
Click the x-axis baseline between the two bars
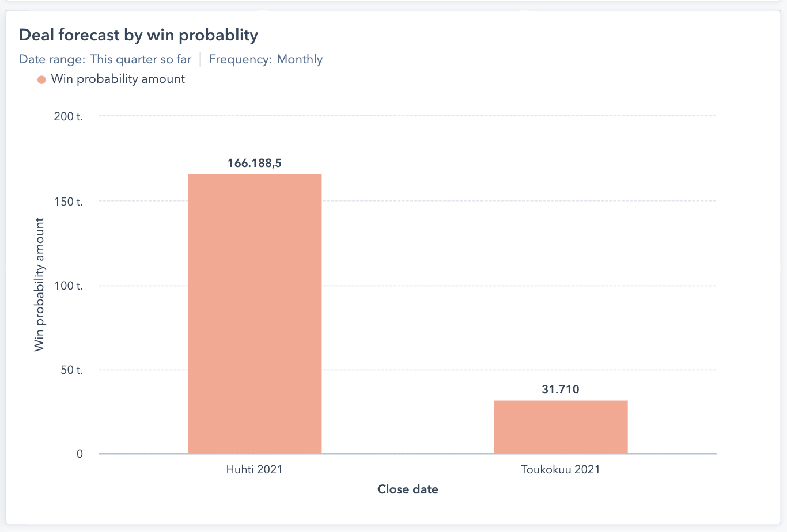click(408, 454)
